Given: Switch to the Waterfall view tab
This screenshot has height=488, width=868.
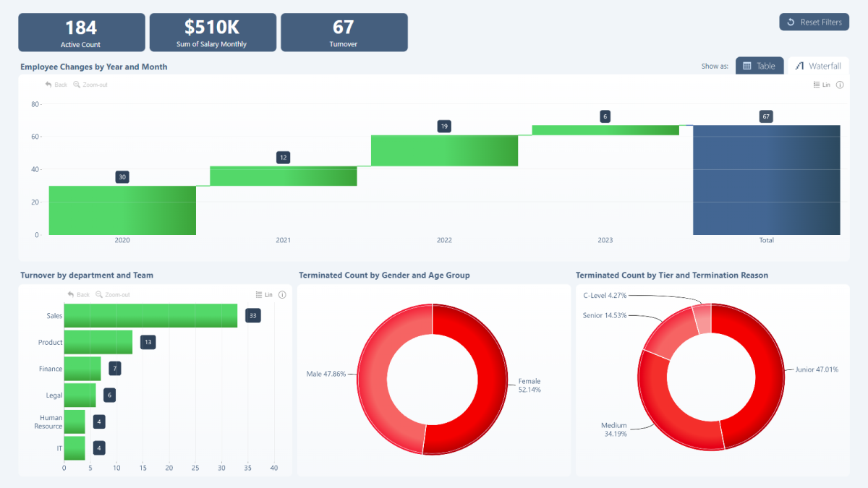Looking at the screenshot, I should pyautogui.click(x=818, y=66).
